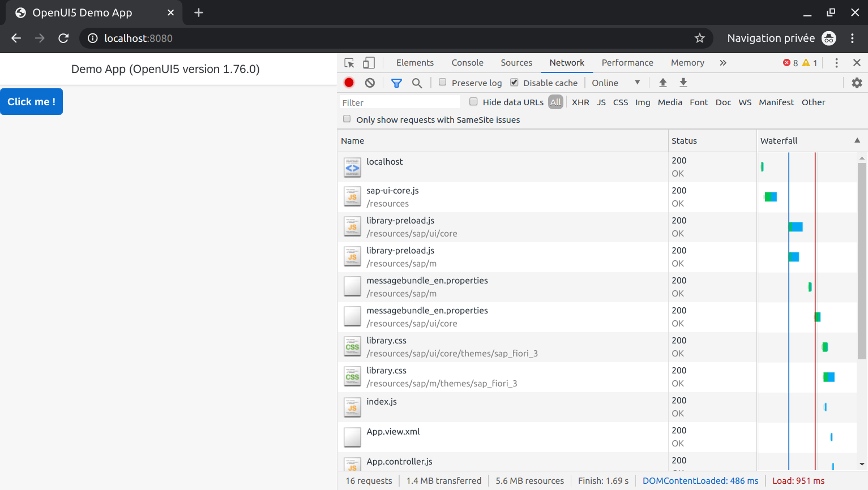This screenshot has height=490, width=868.
Task: Filter requests by CSS type
Action: (x=621, y=102)
